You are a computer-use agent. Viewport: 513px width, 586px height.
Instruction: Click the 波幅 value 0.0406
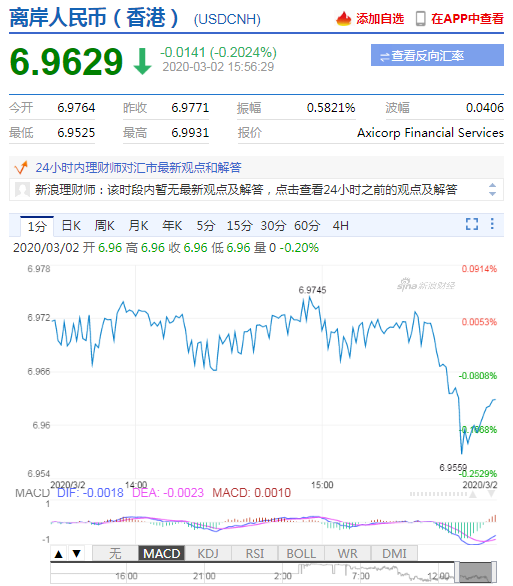click(x=485, y=108)
